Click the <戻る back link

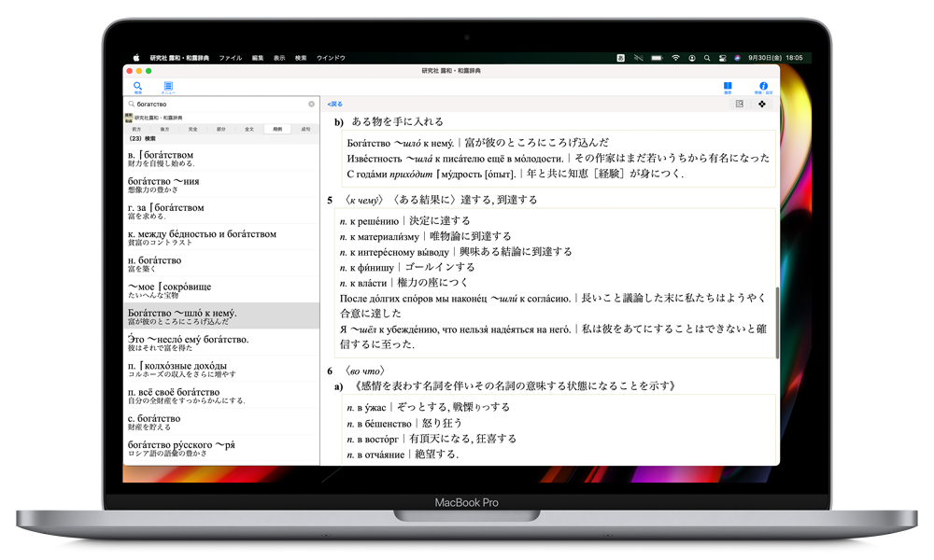coord(334,104)
